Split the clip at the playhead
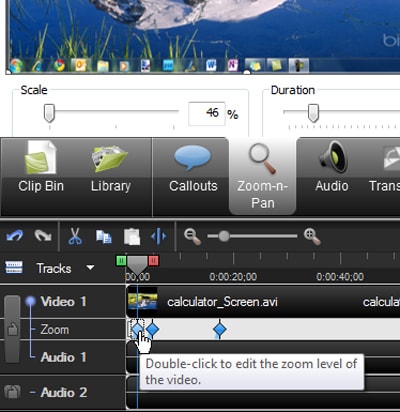This screenshot has height=412, width=400. pyautogui.click(x=158, y=236)
